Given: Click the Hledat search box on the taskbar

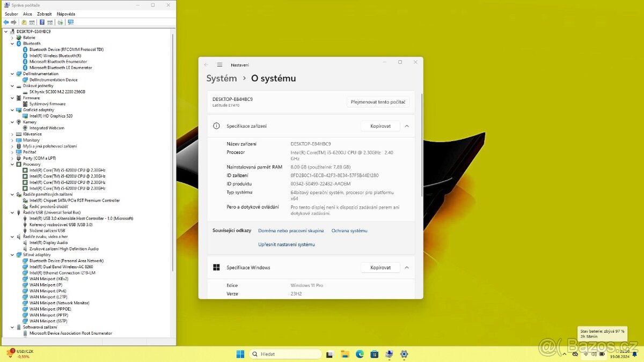Looking at the screenshot, I should click(286, 354).
